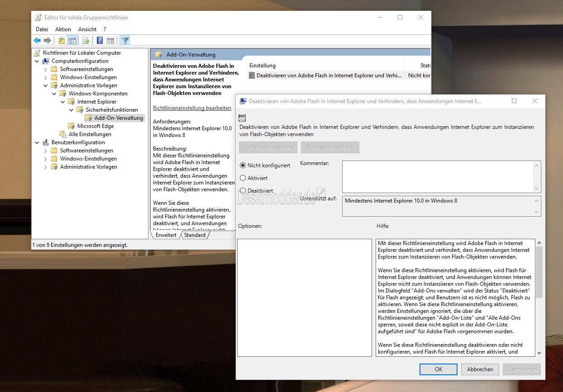Select Add-On-Verwaltung in the tree

point(119,118)
